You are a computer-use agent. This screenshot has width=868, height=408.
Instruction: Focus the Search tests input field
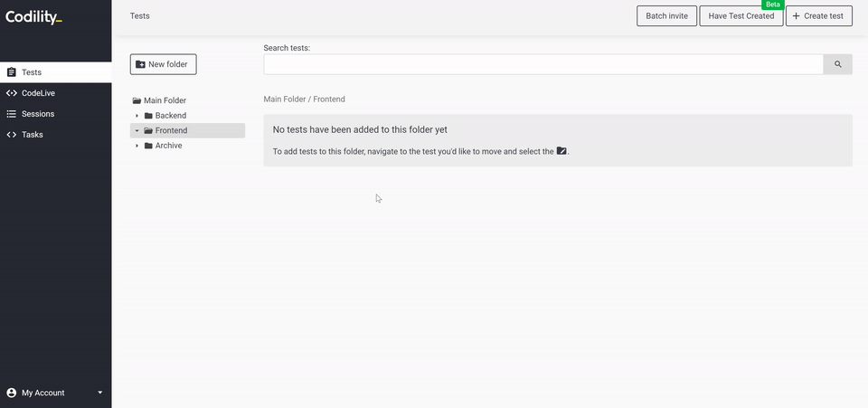coord(543,64)
